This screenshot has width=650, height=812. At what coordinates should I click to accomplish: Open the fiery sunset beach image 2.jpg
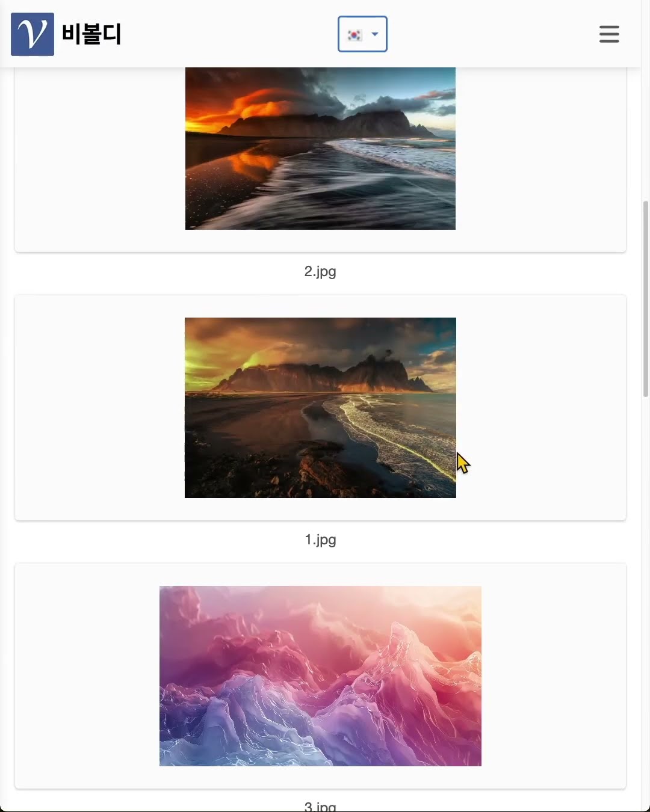click(320, 149)
